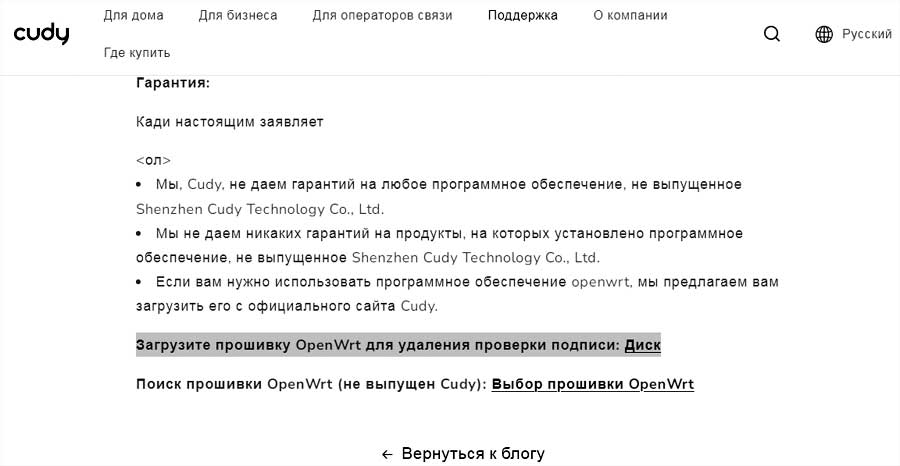Click the <ол> text
Viewport: 900px width, 466px height.
coord(153,161)
